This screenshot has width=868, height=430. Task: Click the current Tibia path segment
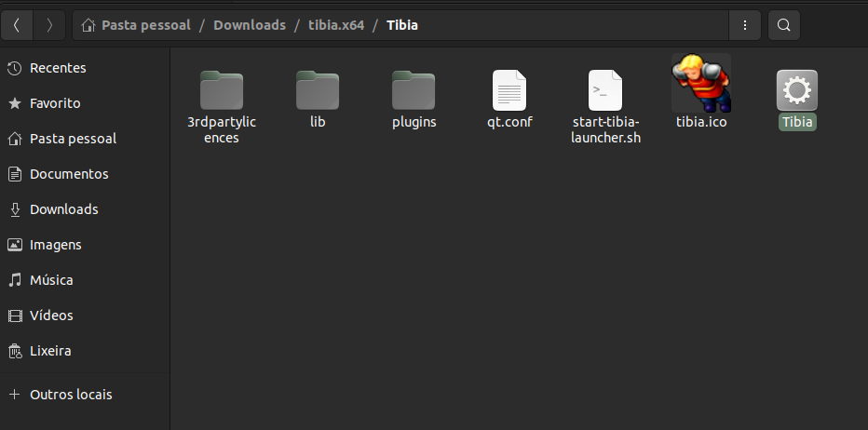pos(402,25)
